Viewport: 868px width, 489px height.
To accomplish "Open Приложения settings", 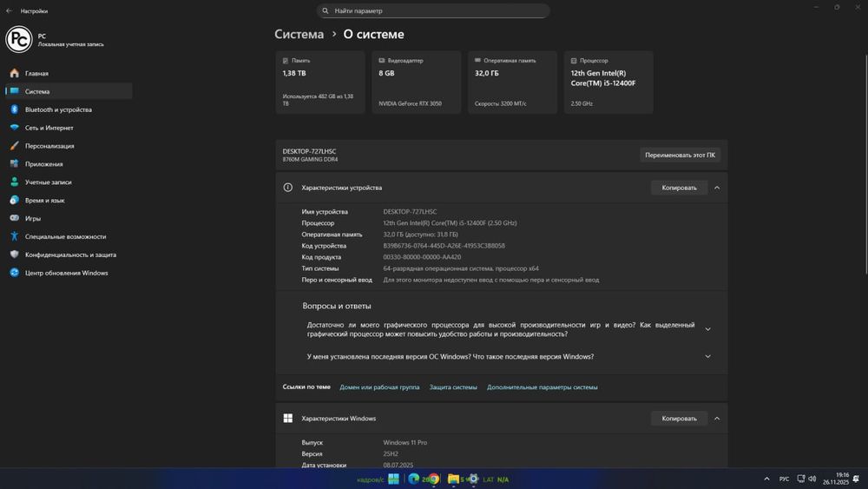I will coord(69,164).
